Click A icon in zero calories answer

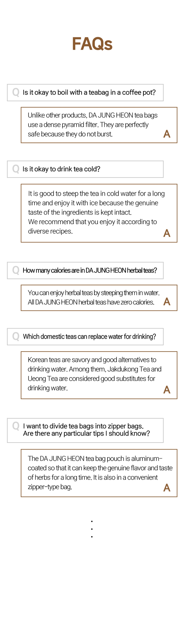167,302
